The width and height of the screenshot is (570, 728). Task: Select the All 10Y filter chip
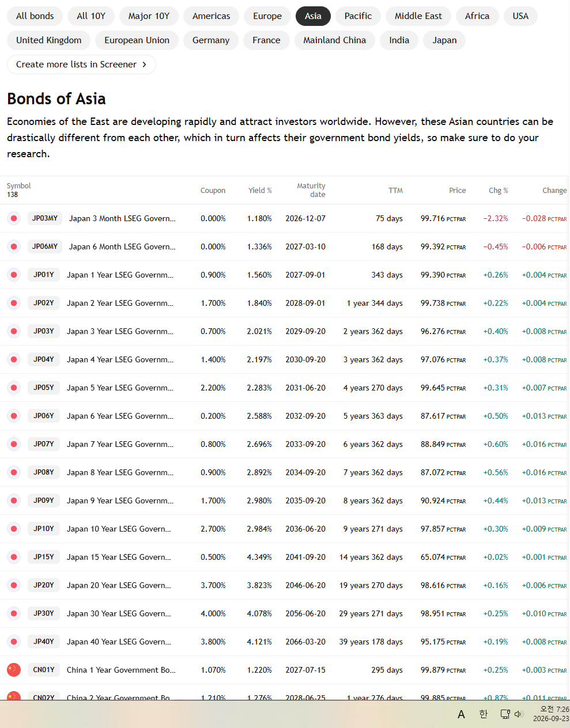point(91,16)
